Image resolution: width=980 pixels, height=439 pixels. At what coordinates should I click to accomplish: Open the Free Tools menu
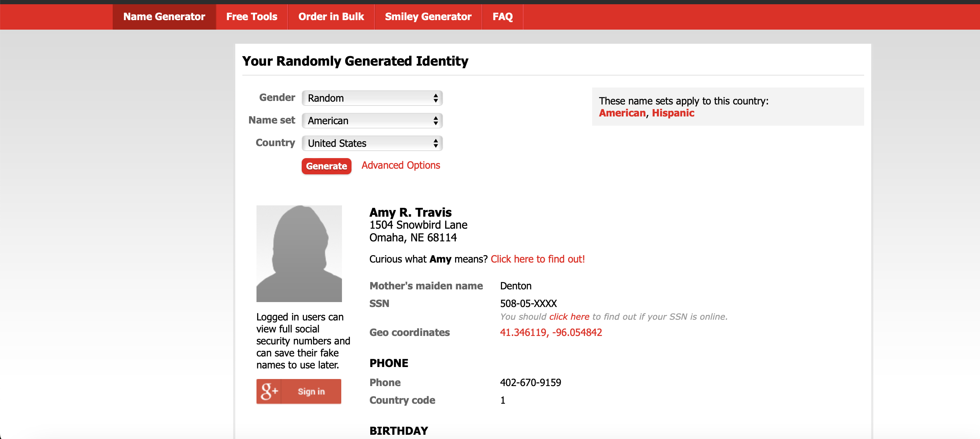point(252,17)
